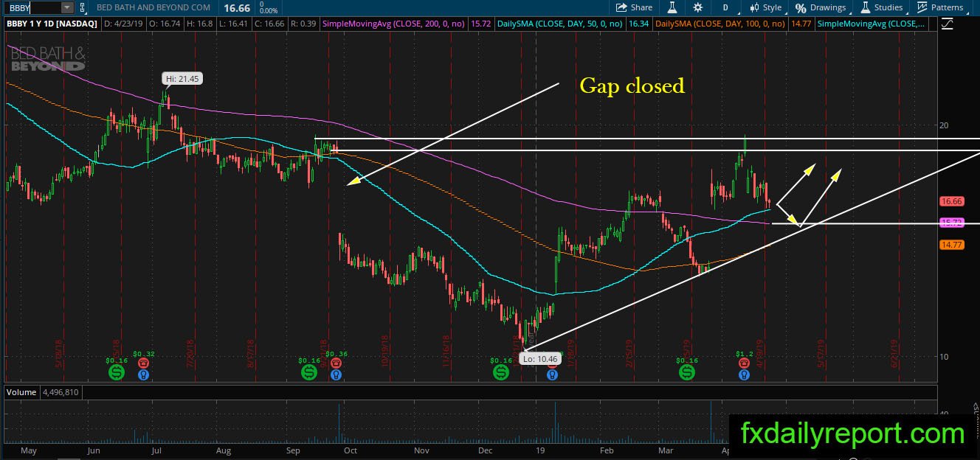The image size is (980, 460).
Task: Click the Oct label on time axis
Action: [x=350, y=449]
